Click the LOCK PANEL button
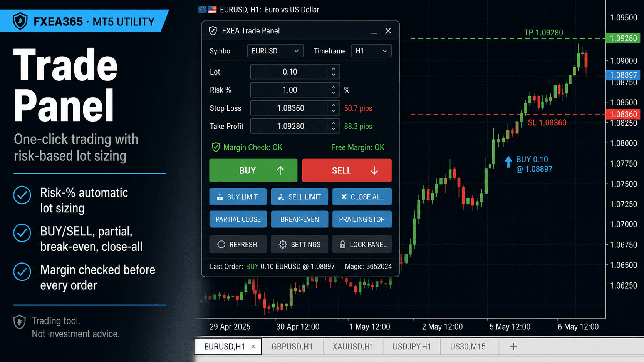The height and width of the screenshot is (362, 644). 362,244
